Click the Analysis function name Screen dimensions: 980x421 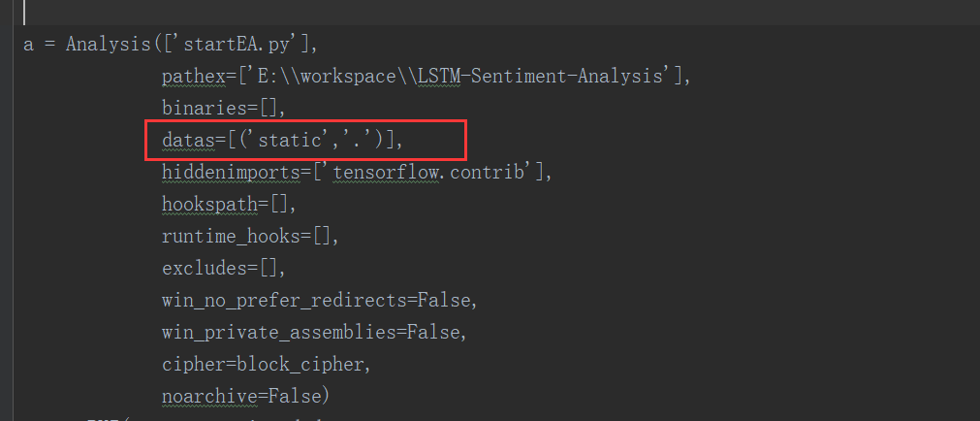[109, 44]
